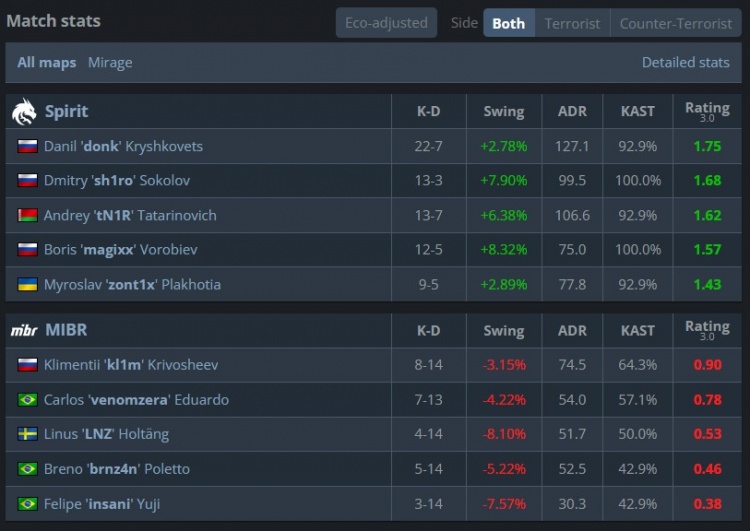Click magixx's +8.32% swing value
The image size is (750, 531).
click(x=504, y=249)
